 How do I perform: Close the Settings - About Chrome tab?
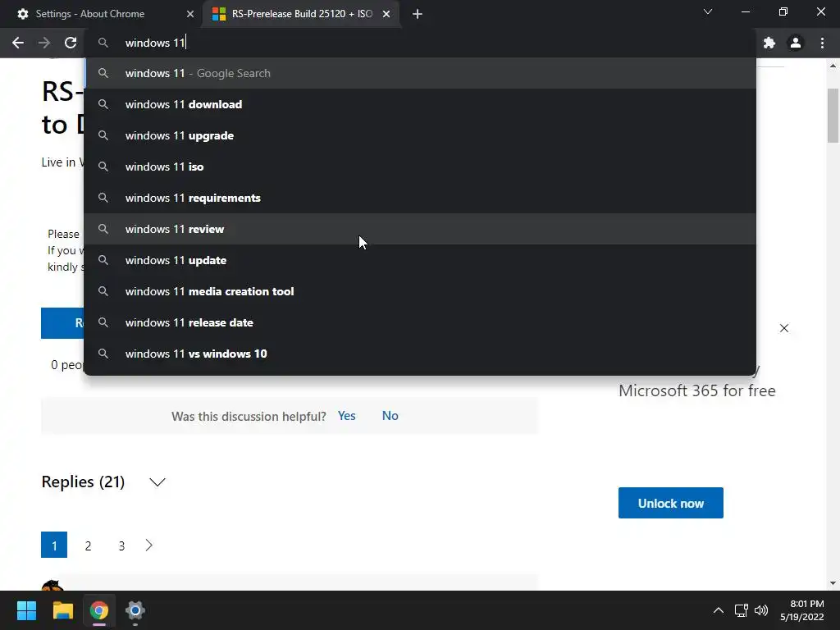(190, 14)
